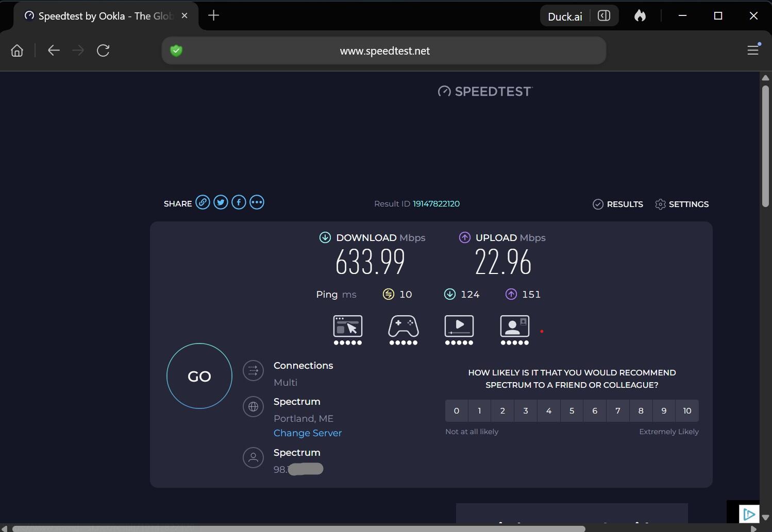Image resolution: width=772 pixels, height=532 pixels.
Task: Rate recommendation as 3
Action: tap(526, 411)
